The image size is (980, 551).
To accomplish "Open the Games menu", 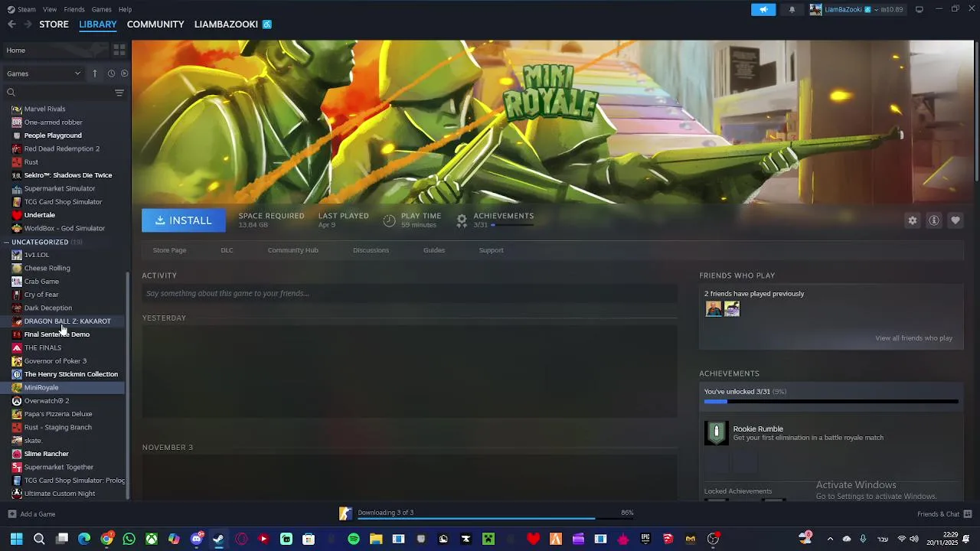I will [101, 9].
